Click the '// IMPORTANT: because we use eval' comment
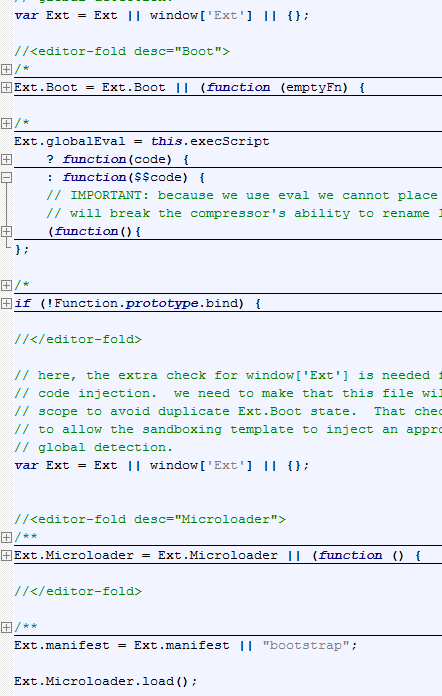Screen dimensions: 442x696 coord(241,195)
